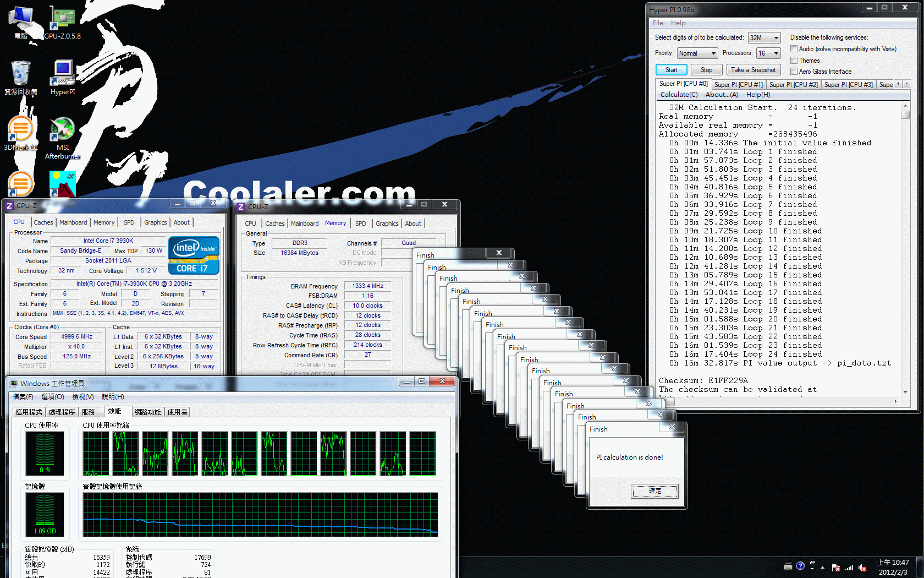Open Hyper PI Help menu

click(678, 23)
